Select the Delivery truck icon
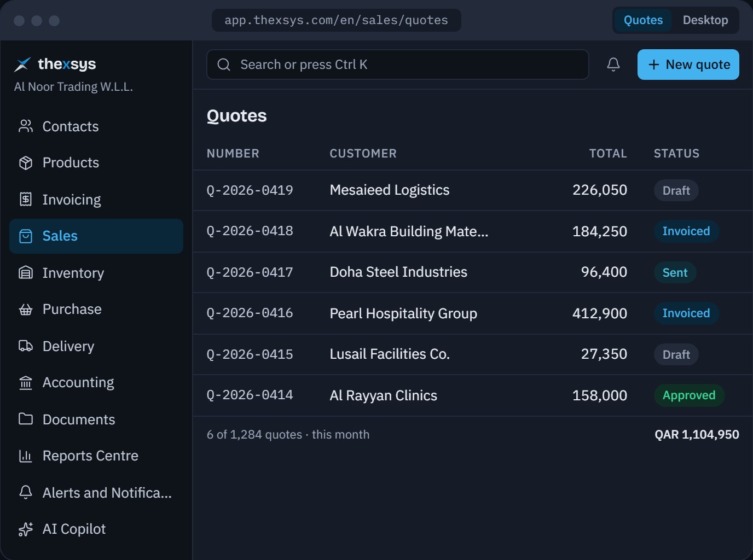 coord(26,346)
